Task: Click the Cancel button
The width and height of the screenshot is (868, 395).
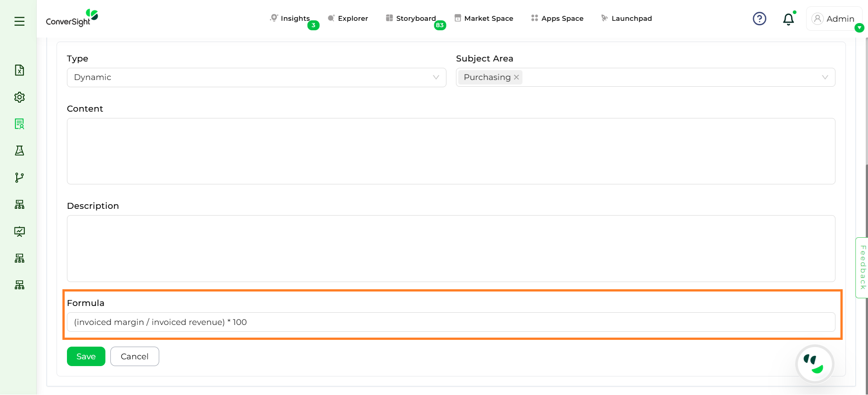Action: 134,357
